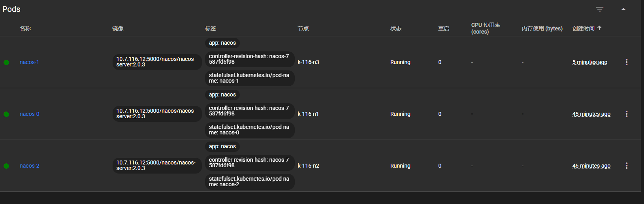Select the 'app: nacos' label chip of nacos-1
The height and width of the screenshot is (204, 644).
click(222, 43)
